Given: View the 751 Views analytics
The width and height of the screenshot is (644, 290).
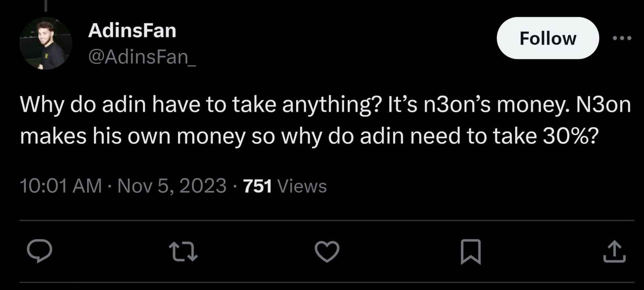Looking at the screenshot, I should (x=284, y=186).
